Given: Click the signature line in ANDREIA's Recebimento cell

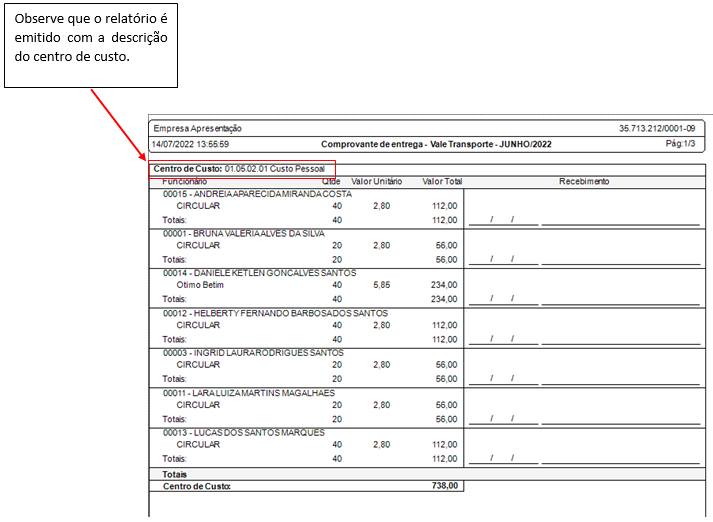Looking at the screenshot, I should (621, 224).
